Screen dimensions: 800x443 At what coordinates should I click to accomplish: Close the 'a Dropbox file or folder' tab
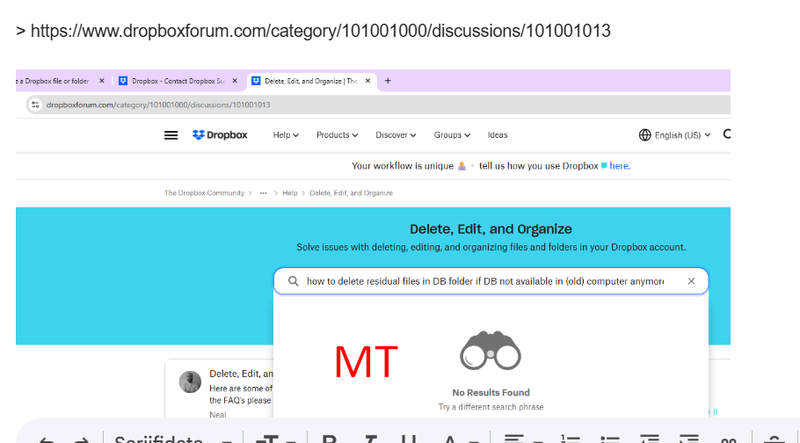[102, 81]
